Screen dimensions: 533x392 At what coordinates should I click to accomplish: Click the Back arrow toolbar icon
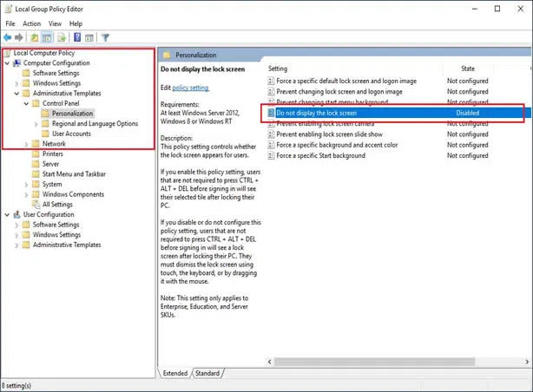[9, 38]
